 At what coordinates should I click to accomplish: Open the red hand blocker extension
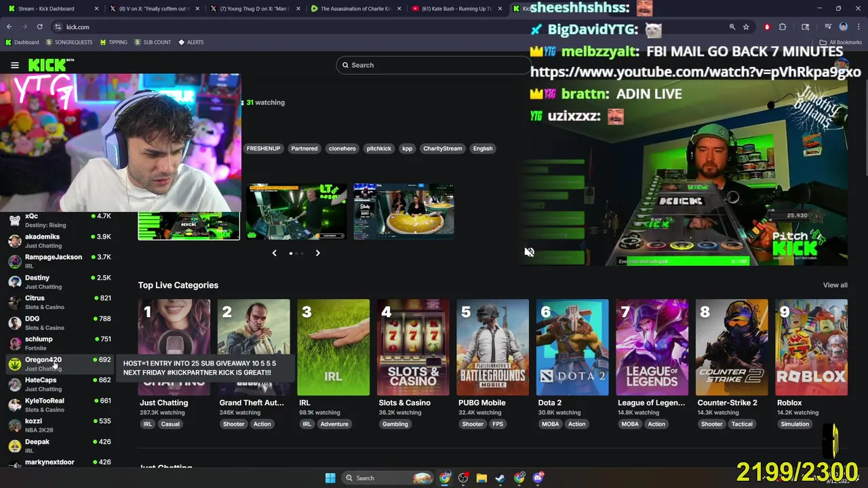pyautogui.click(x=767, y=26)
